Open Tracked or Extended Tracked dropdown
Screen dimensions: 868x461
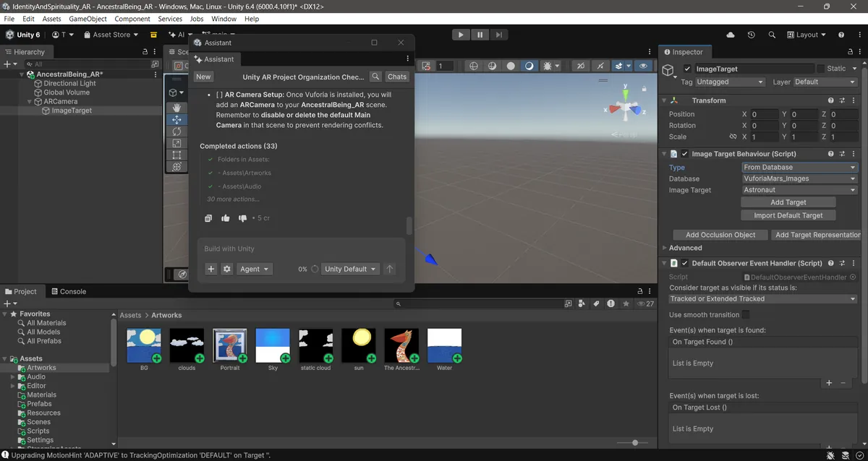(763, 298)
